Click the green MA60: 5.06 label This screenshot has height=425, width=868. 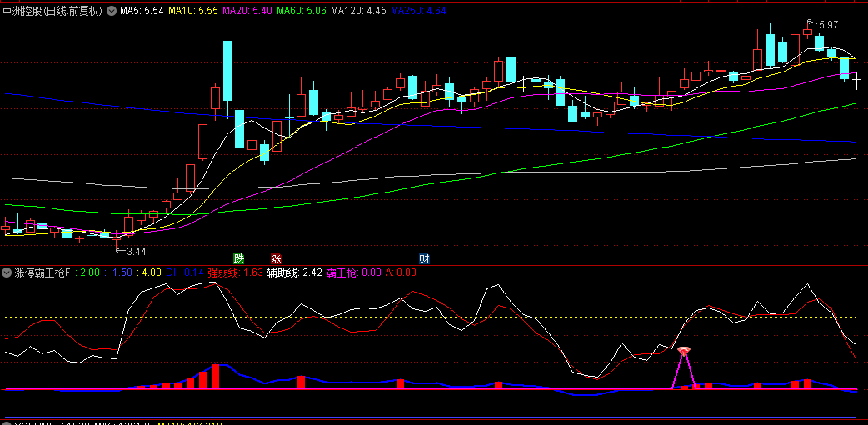pyautogui.click(x=301, y=11)
